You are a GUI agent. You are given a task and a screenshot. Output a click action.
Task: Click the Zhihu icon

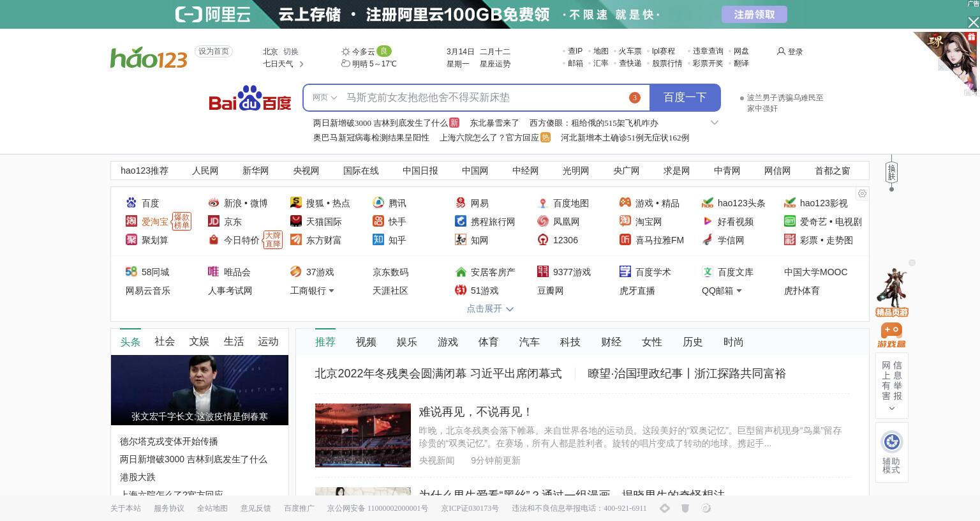tap(378, 240)
